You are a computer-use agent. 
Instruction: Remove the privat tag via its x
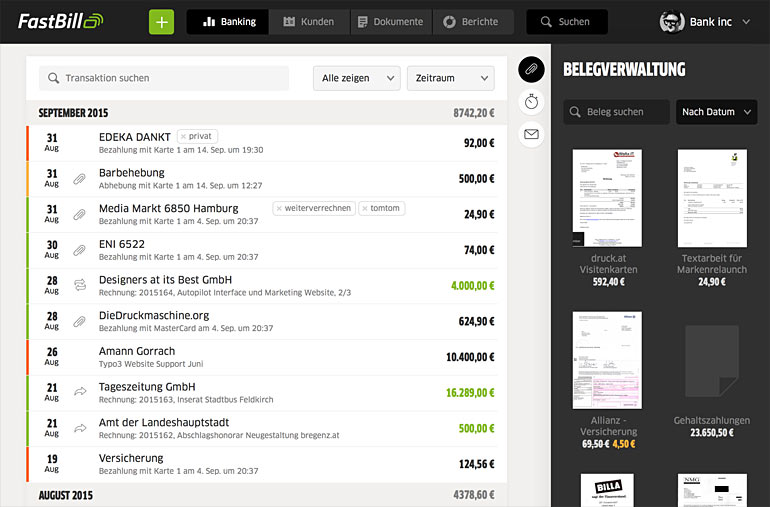pyautogui.click(x=183, y=137)
